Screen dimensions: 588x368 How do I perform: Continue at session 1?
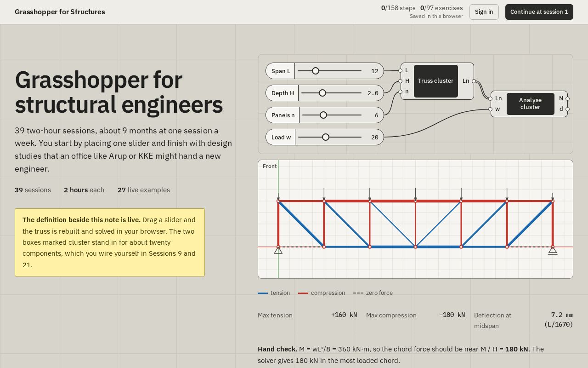click(539, 12)
